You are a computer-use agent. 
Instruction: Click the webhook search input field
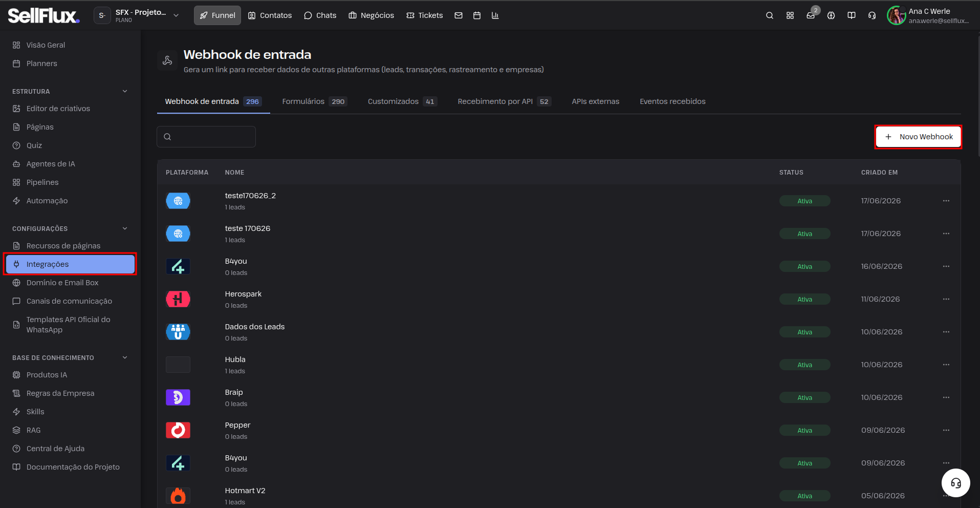point(206,137)
